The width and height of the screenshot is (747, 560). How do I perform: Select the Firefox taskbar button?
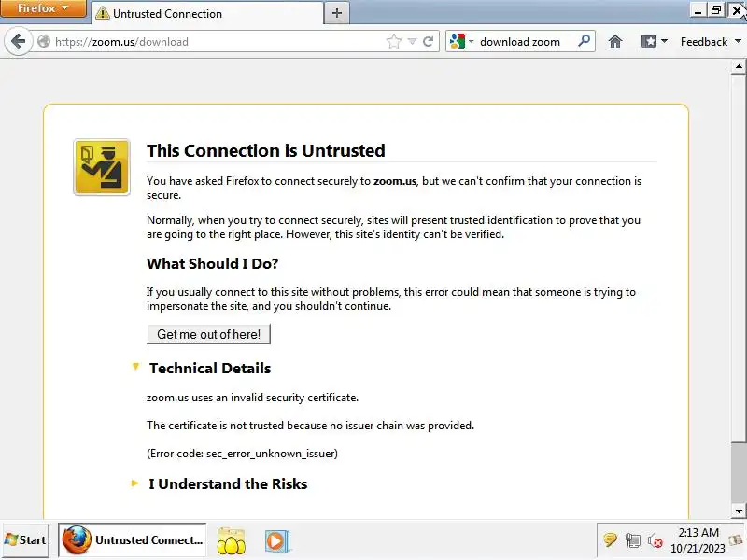click(133, 540)
